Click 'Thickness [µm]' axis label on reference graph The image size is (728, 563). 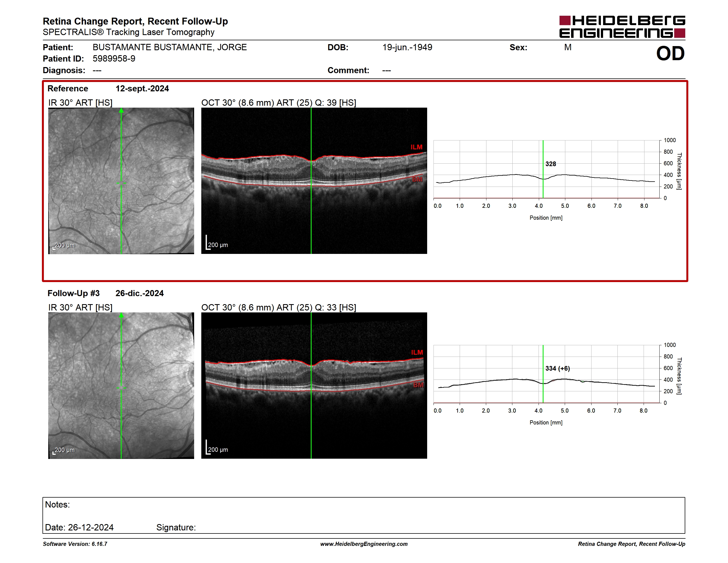[679, 171]
